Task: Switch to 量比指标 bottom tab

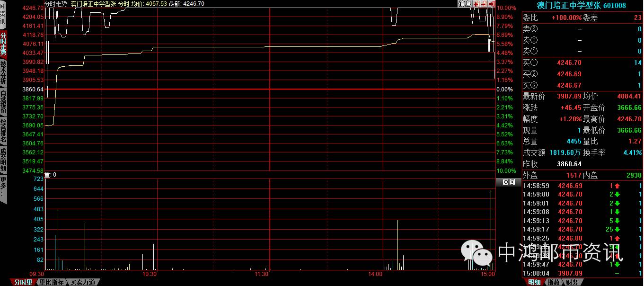Action: click(51, 282)
